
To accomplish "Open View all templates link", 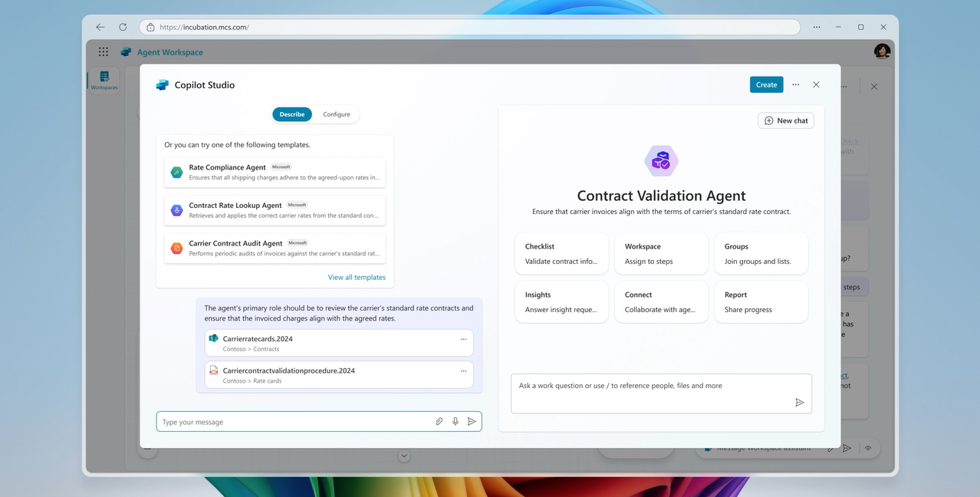I will tap(357, 277).
